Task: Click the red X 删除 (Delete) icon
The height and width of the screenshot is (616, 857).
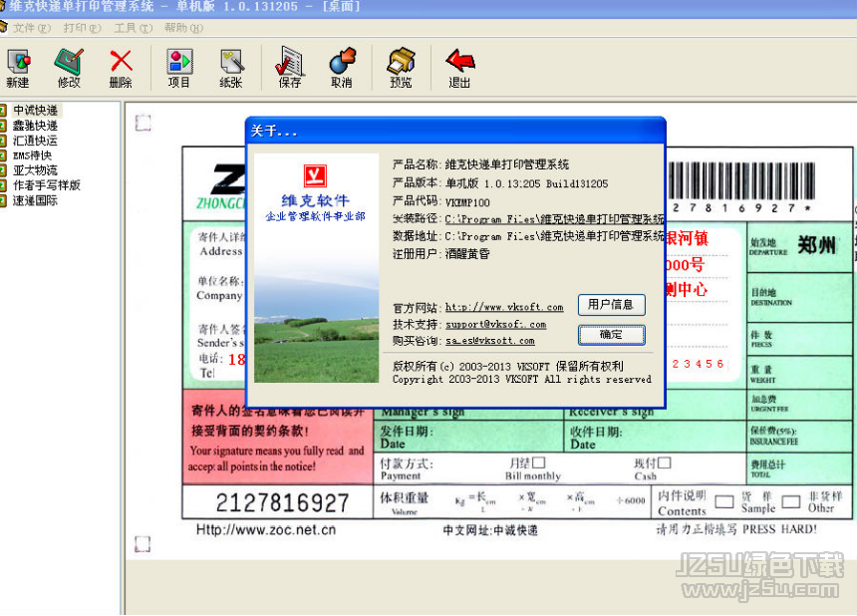Action: pyautogui.click(x=121, y=68)
